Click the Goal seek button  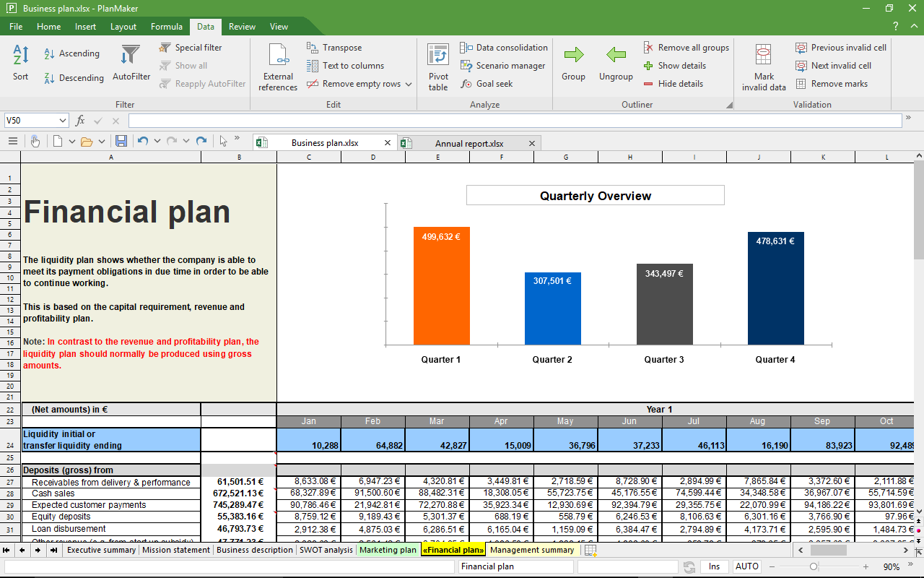click(x=487, y=84)
